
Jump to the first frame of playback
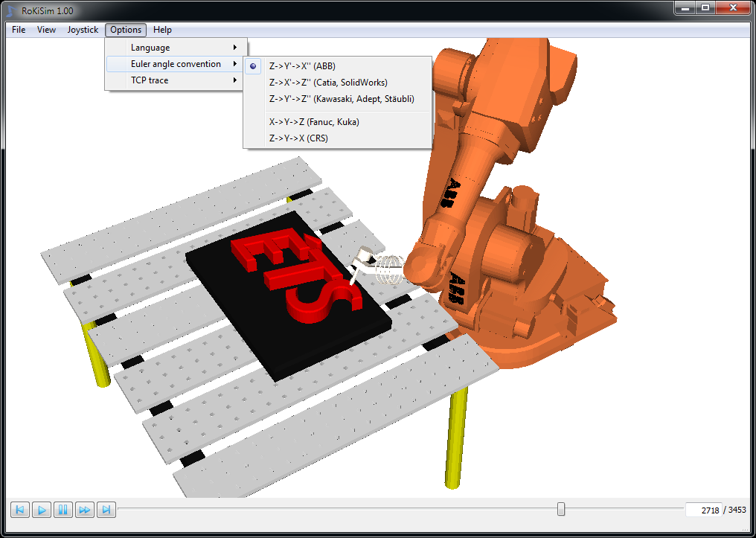20,510
